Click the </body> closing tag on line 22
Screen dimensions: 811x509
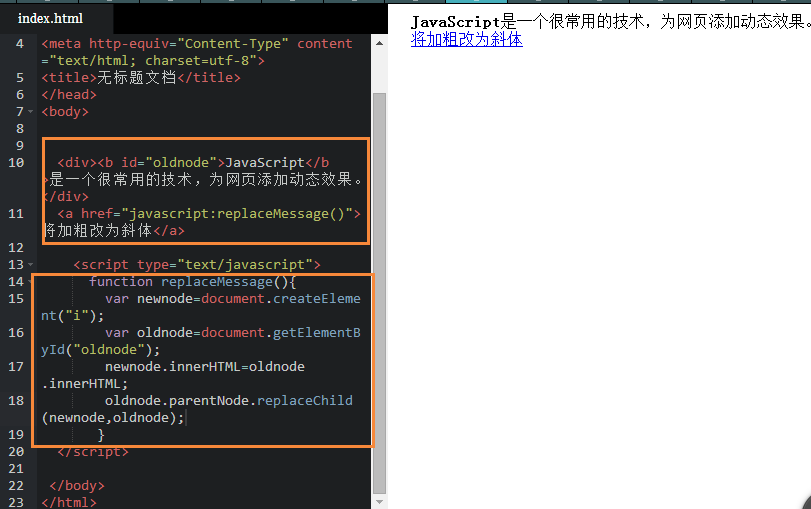(77, 486)
